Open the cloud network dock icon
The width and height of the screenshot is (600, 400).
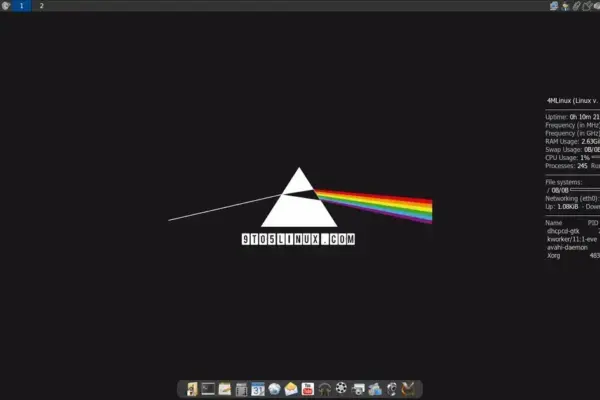pyautogui.click(x=375, y=389)
